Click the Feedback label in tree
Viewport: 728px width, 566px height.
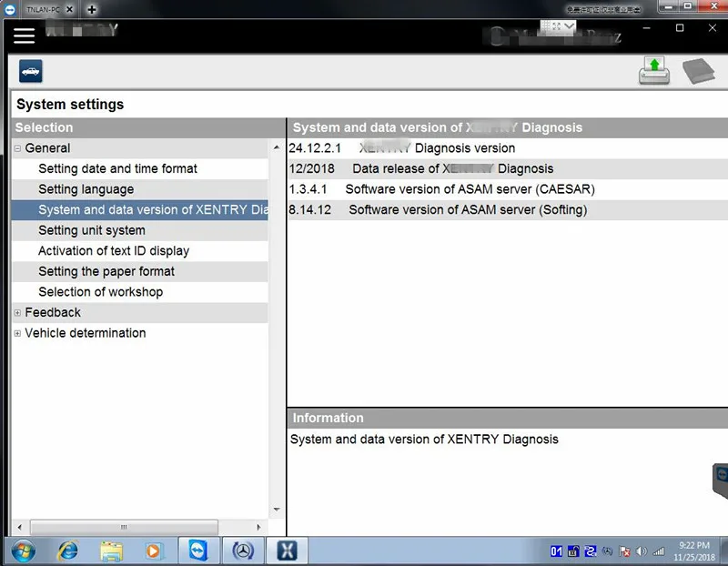(53, 312)
